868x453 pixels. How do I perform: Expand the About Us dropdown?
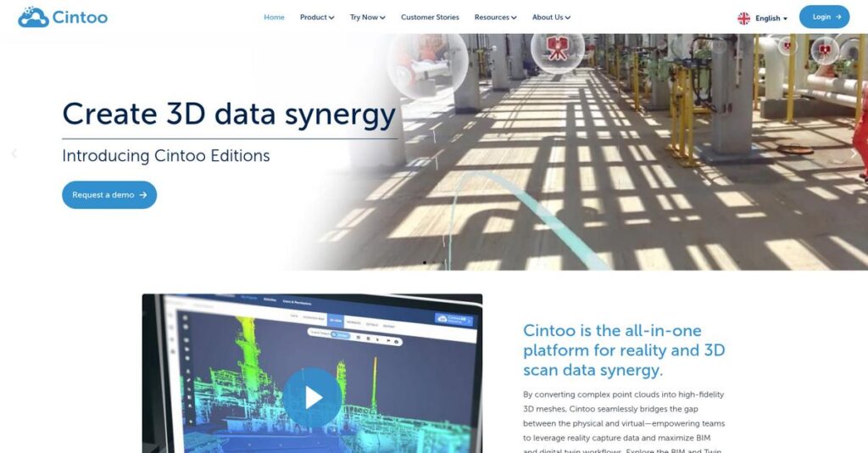(551, 17)
